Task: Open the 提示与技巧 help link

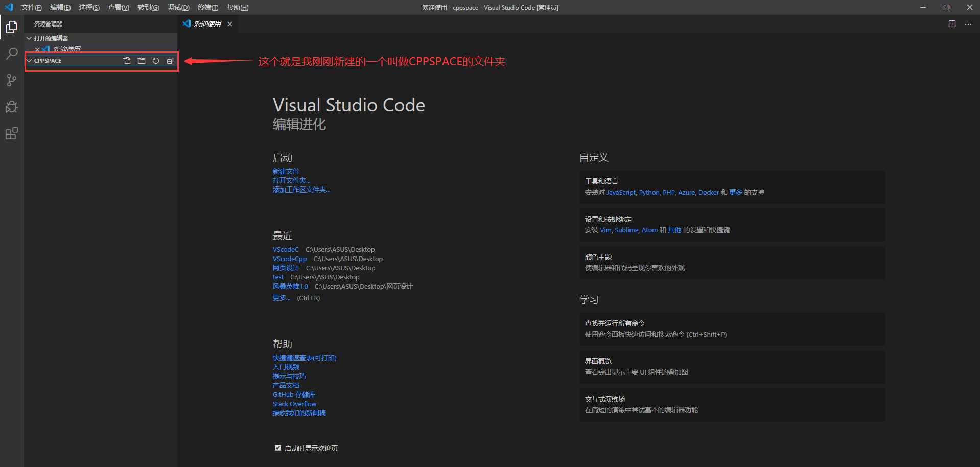Action: click(289, 376)
